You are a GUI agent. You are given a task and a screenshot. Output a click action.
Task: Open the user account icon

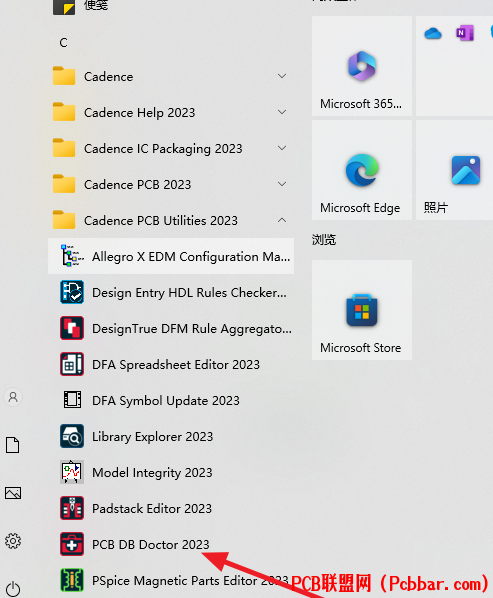coord(13,397)
